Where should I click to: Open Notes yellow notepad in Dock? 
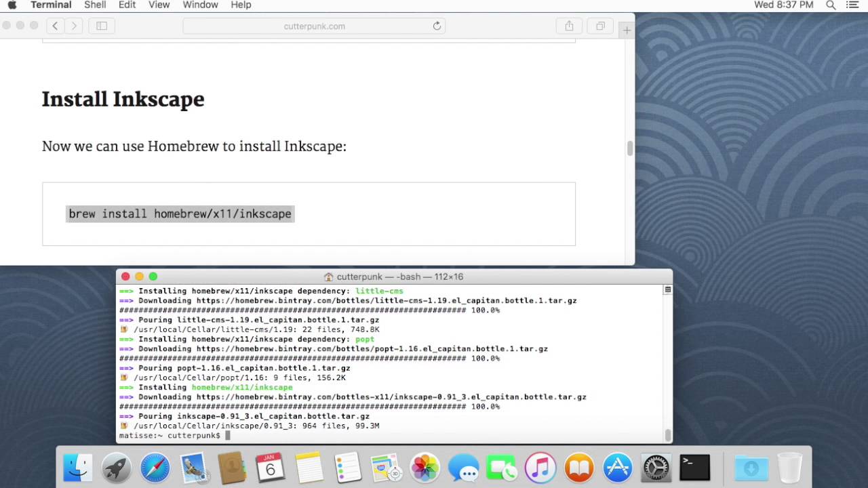point(309,468)
